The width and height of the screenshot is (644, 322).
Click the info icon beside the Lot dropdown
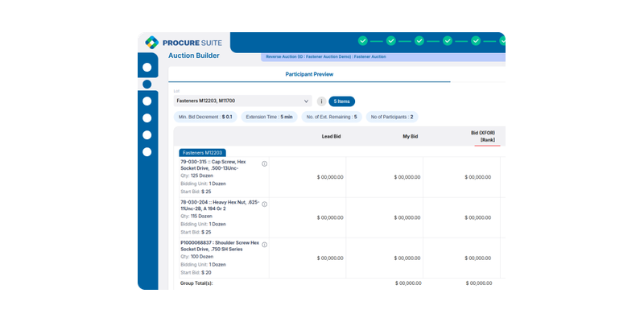click(321, 101)
